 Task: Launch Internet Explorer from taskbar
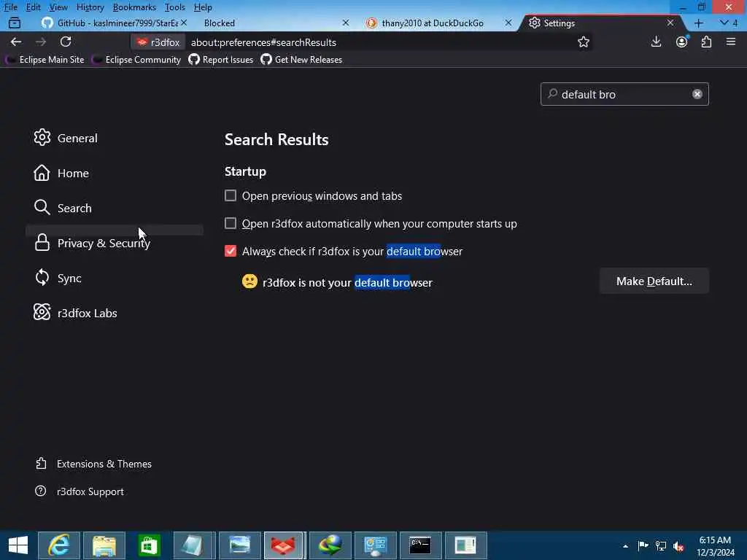59,545
